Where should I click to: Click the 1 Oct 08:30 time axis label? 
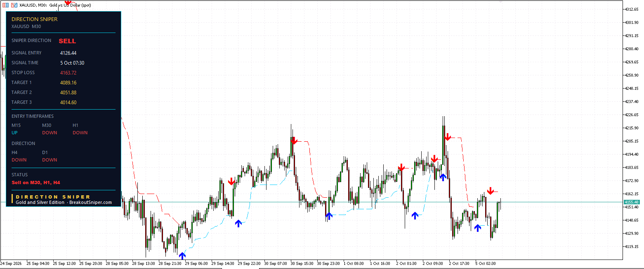pyautogui.click(x=354, y=263)
